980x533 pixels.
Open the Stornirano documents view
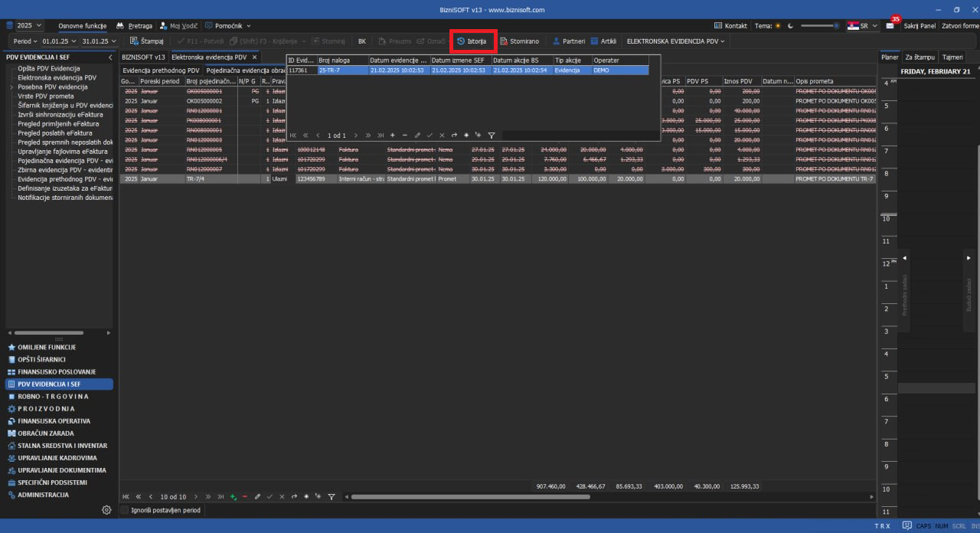pos(519,41)
